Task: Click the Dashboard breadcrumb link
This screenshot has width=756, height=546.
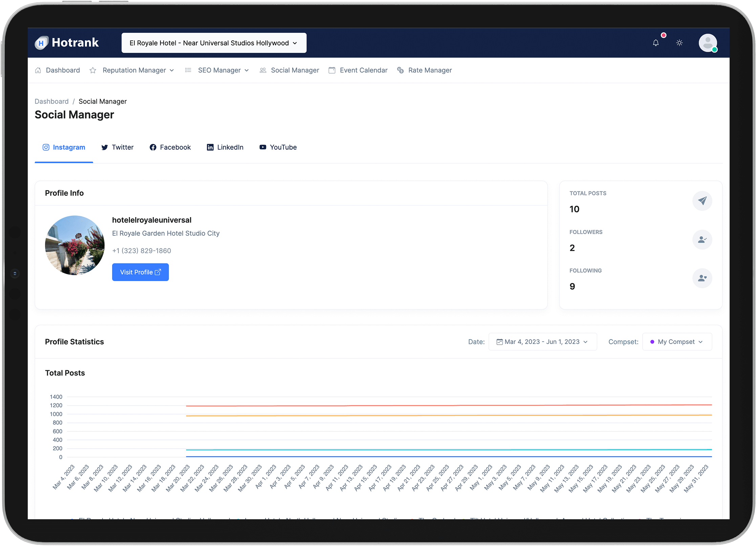Action: click(51, 101)
